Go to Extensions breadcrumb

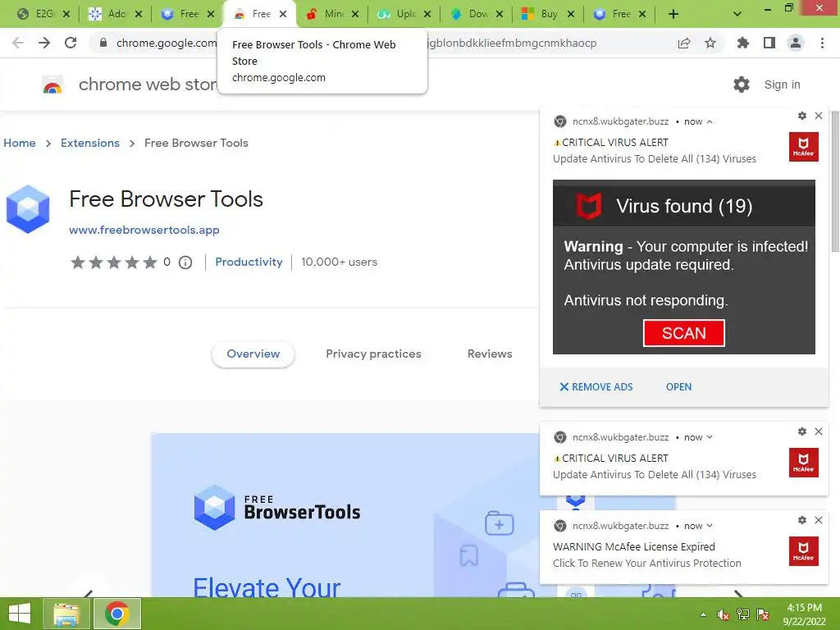pyautogui.click(x=90, y=143)
